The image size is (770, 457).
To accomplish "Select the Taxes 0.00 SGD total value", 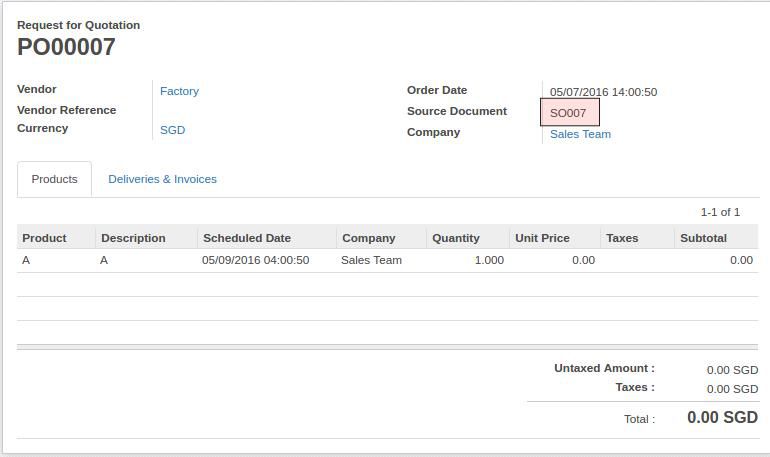I will pyautogui.click(x=732, y=389).
